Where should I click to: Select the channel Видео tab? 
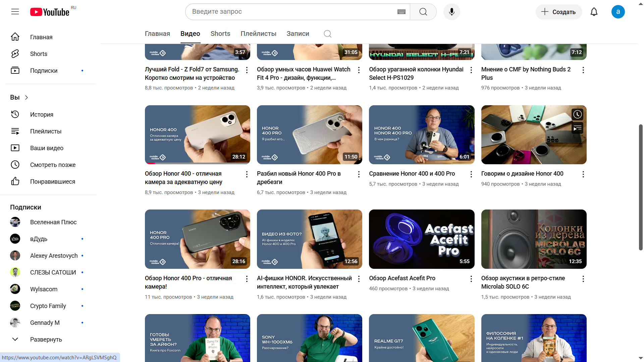click(x=190, y=34)
